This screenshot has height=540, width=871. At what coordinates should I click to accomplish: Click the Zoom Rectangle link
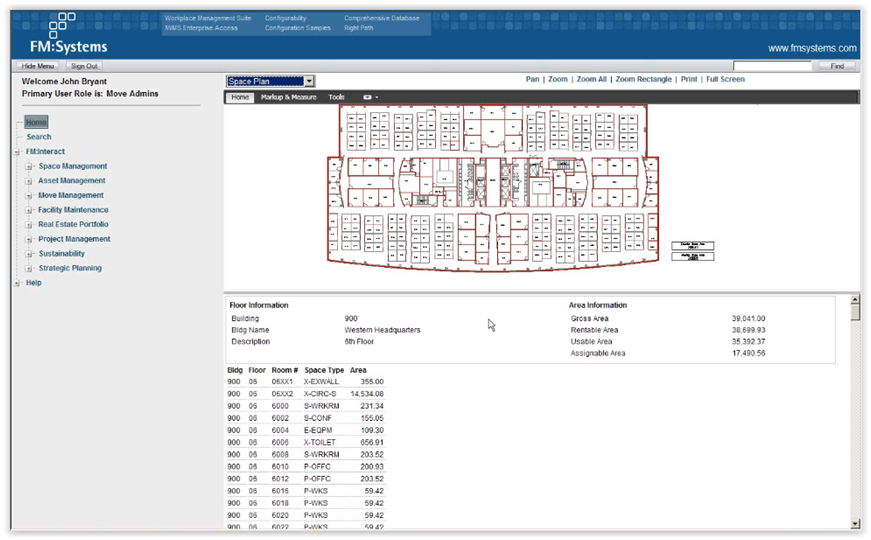pyautogui.click(x=643, y=79)
